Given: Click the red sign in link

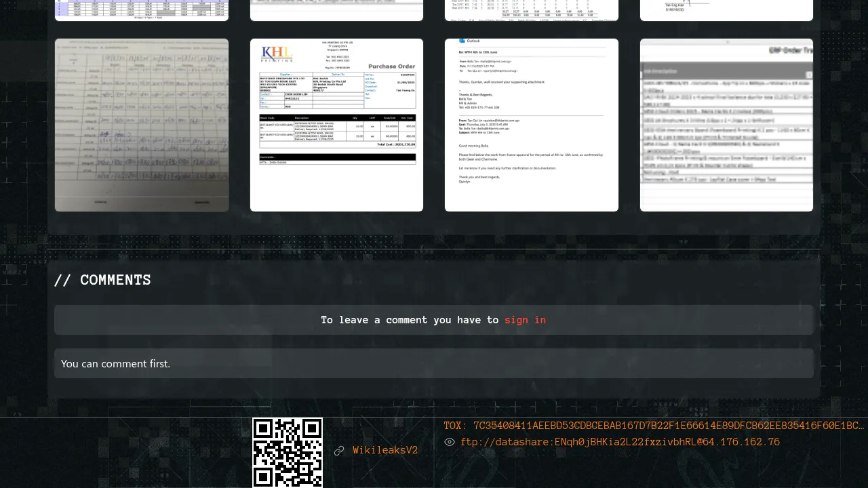Looking at the screenshot, I should 525,320.
